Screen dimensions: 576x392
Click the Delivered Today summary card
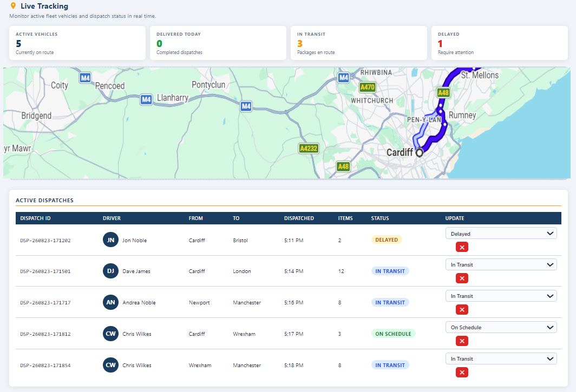click(218, 43)
